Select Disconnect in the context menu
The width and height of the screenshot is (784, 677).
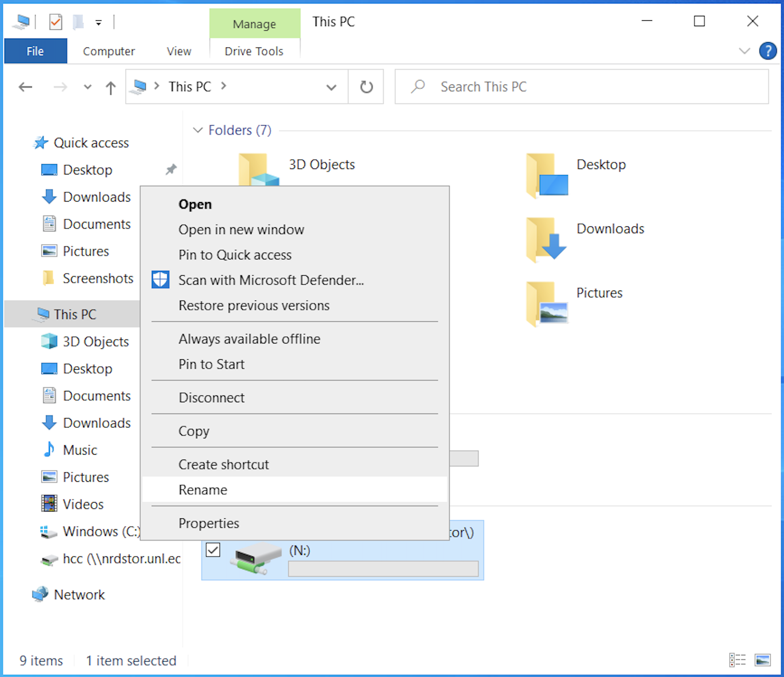pos(211,397)
